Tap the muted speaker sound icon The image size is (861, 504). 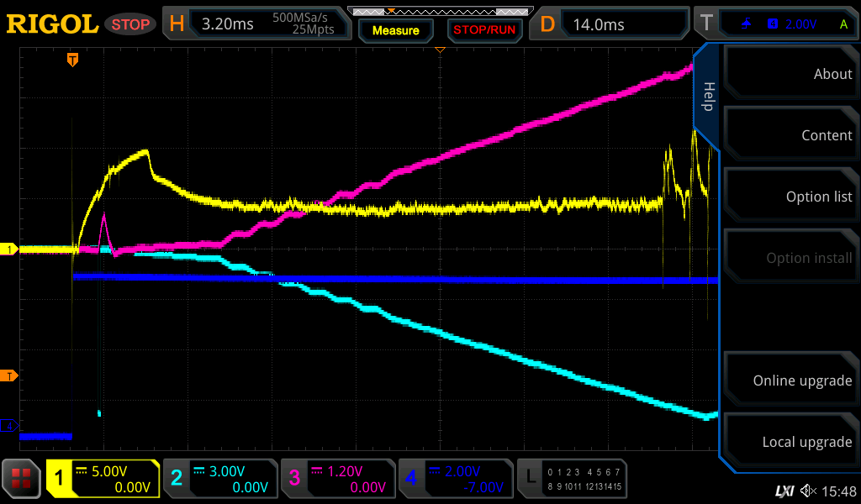(808, 491)
